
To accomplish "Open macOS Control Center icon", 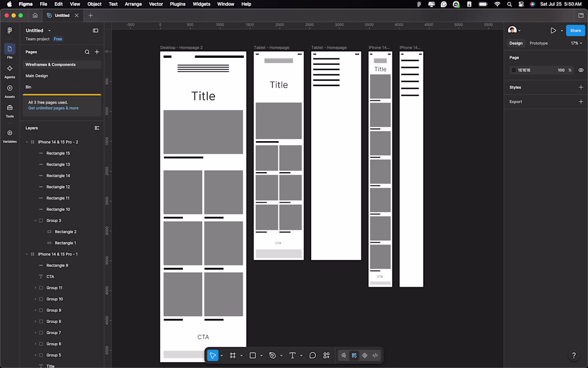I will (x=521, y=4).
